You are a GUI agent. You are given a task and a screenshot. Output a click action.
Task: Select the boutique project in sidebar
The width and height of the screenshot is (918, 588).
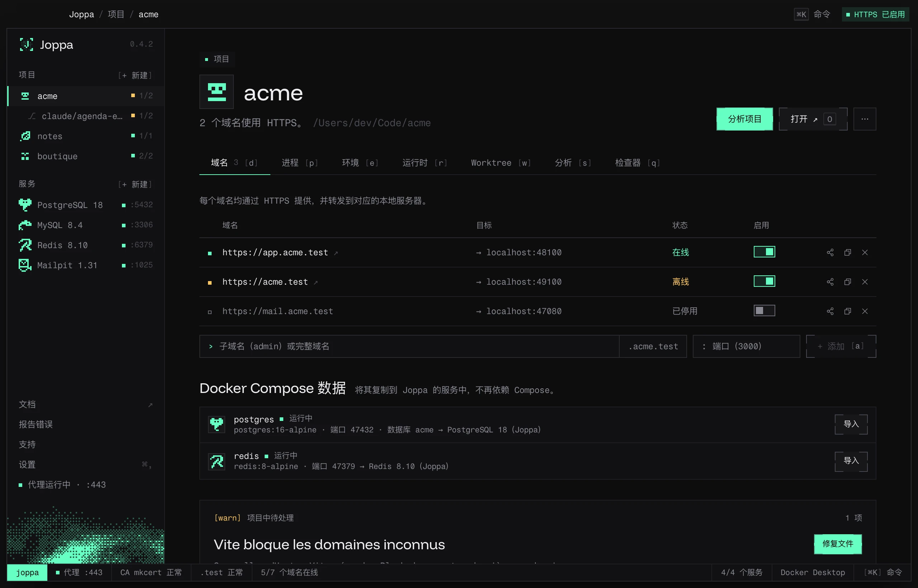86,156
